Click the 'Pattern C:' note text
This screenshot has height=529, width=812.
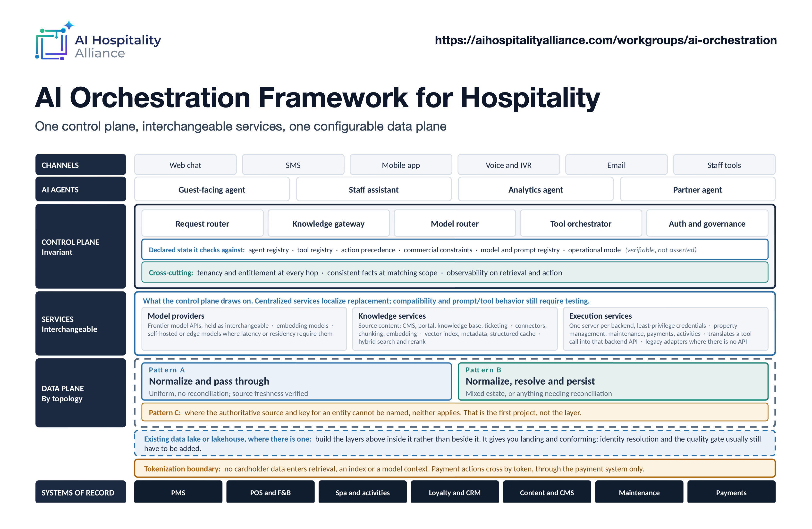pos(165,413)
